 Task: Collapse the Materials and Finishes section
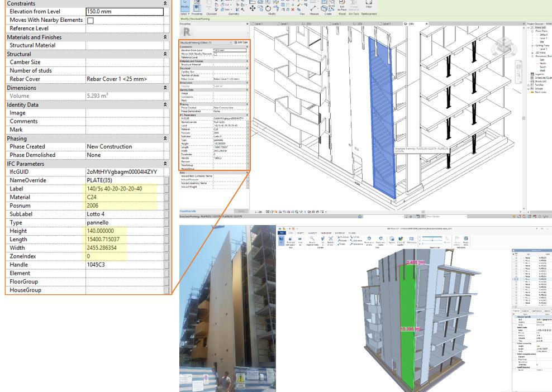[x=165, y=37]
